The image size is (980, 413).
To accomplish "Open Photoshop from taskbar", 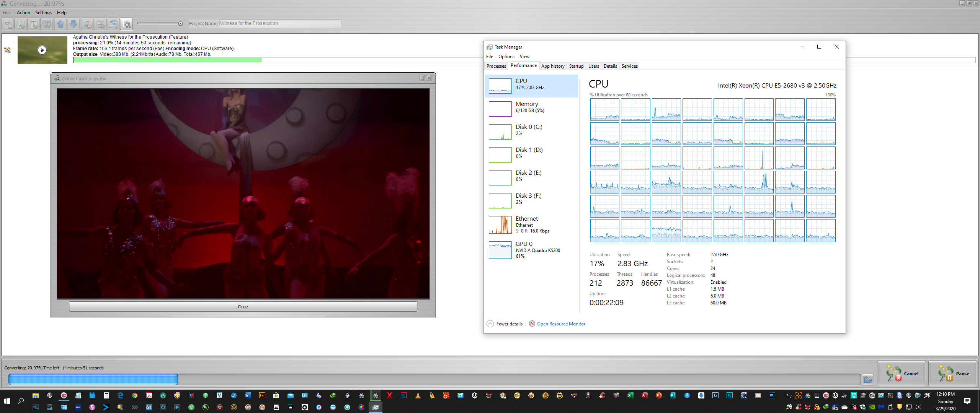I will pyautogui.click(x=729, y=395).
